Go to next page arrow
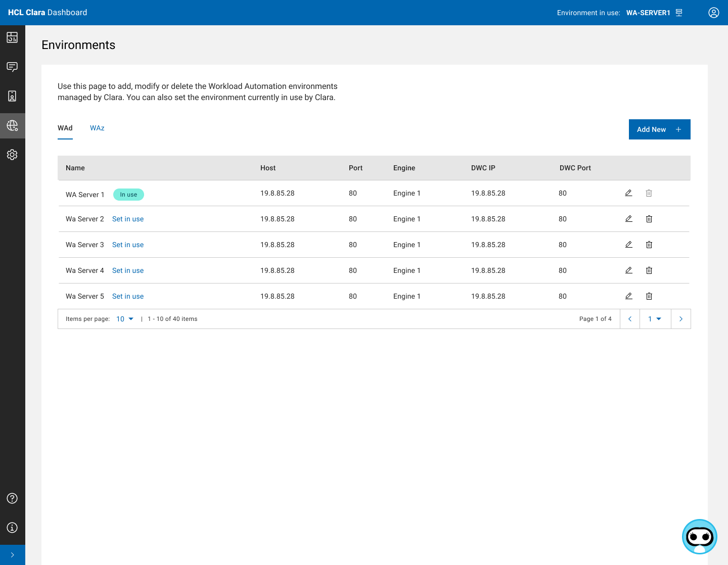The width and height of the screenshot is (728, 565). tap(680, 319)
